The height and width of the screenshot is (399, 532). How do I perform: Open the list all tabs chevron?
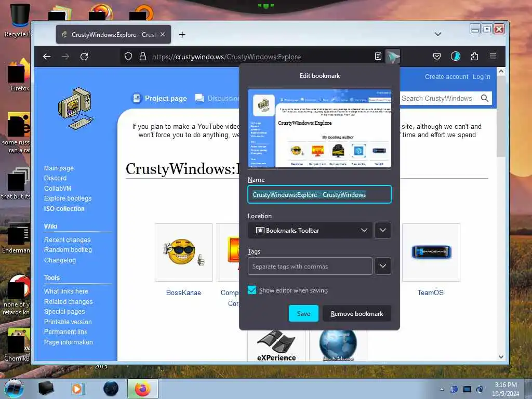(438, 34)
